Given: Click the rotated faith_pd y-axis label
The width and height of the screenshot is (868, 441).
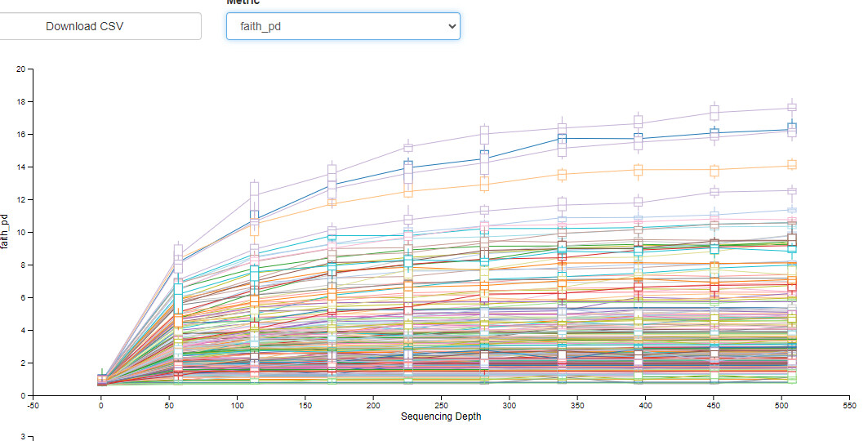Looking at the screenshot, I should coord(6,232).
